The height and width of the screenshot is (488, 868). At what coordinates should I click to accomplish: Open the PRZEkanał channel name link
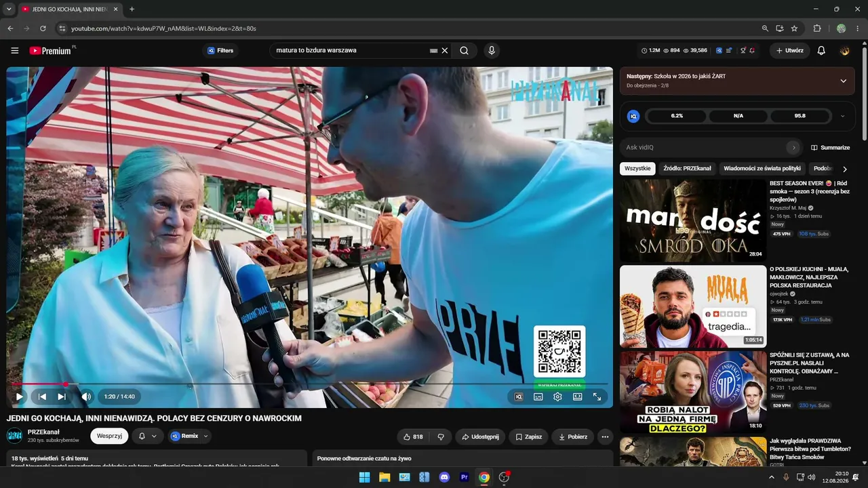(43, 432)
